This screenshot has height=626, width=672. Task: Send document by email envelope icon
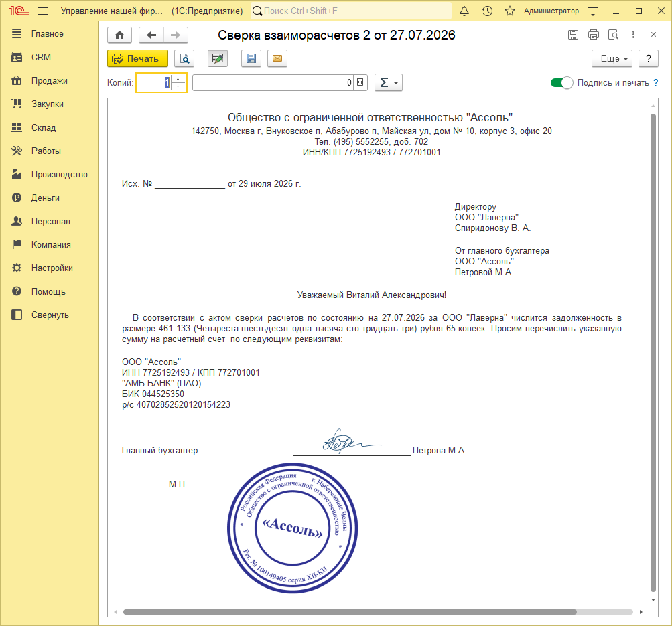pyautogui.click(x=277, y=59)
